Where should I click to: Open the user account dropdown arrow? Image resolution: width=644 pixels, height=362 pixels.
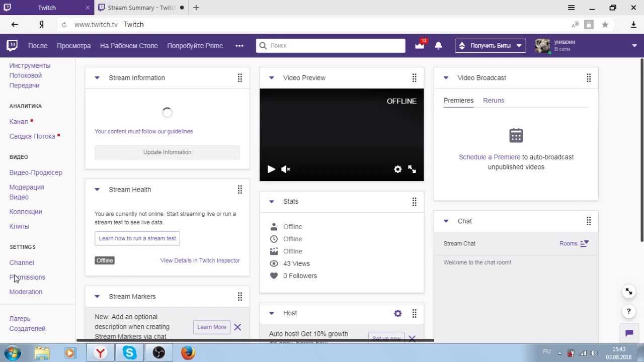[634, 46]
